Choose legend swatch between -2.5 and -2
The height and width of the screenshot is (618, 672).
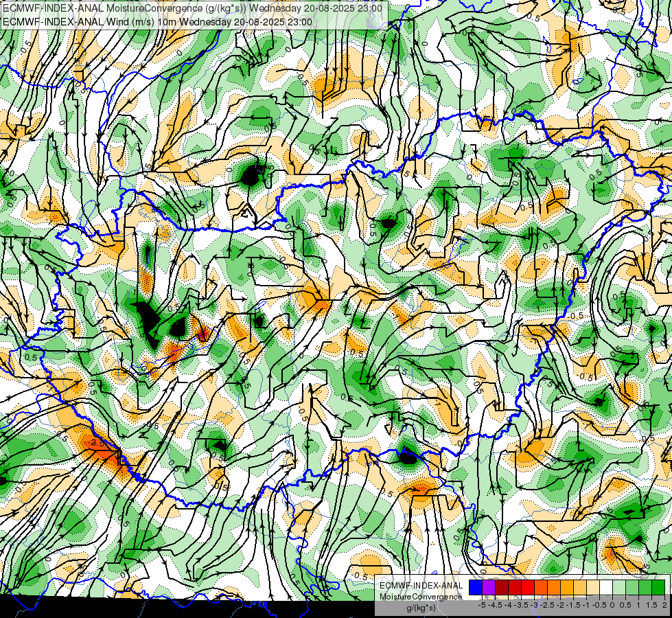(554, 588)
